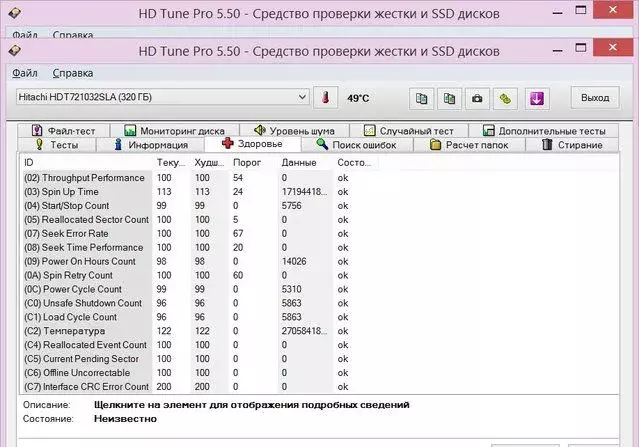639x447 pixels.
Task: Click the green options icon in toolbar
Action: [x=505, y=98]
